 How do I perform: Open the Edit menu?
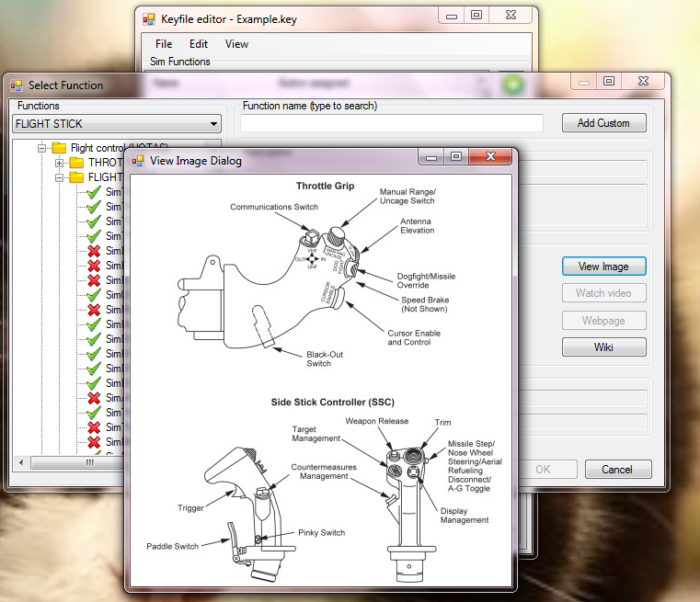click(x=199, y=43)
